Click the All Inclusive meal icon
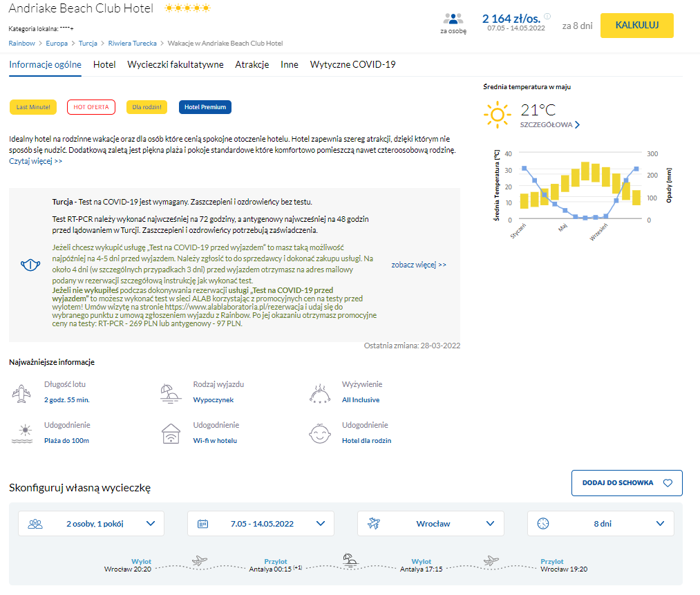 [319, 393]
